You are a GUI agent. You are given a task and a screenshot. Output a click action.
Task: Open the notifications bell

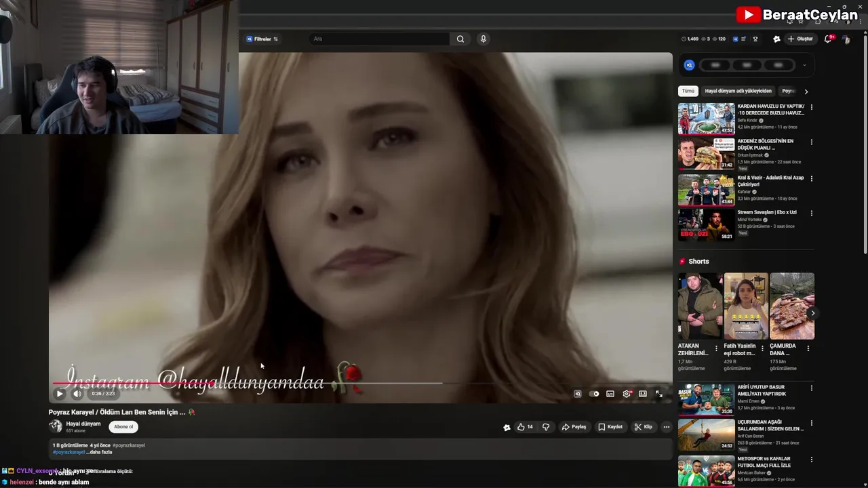click(828, 39)
